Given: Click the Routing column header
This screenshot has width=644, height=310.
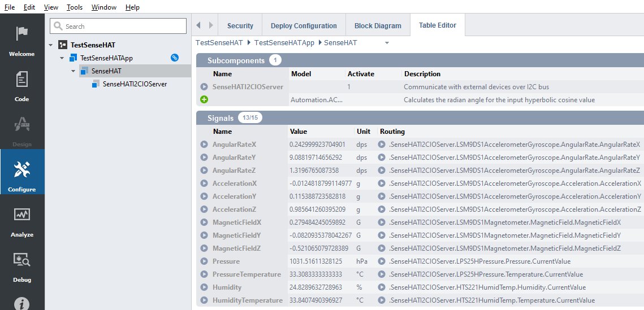Looking at the screenshot, I should (x=392, y=131).
